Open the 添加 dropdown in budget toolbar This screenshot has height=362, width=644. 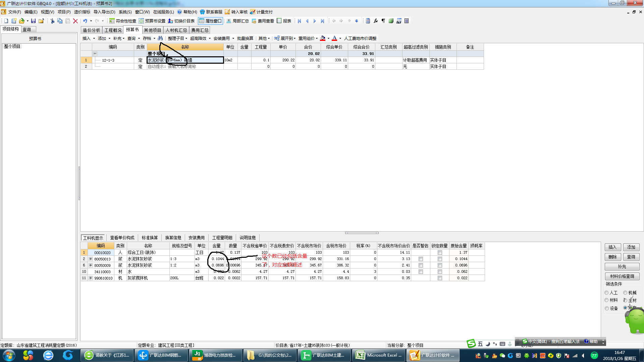[x=104, y=38]
